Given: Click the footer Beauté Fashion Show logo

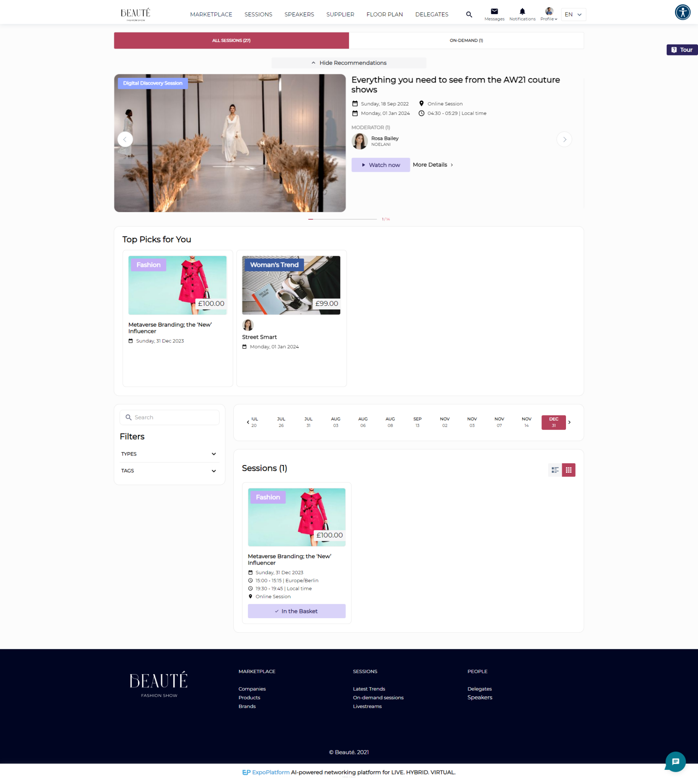Looking at the screenshot, I should pos(159,684).
